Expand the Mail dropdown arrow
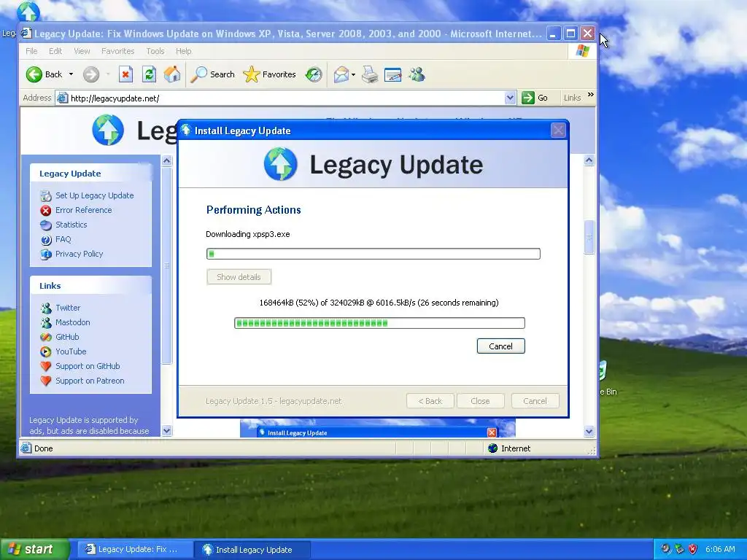747x560 pixels. pos(353,74)
